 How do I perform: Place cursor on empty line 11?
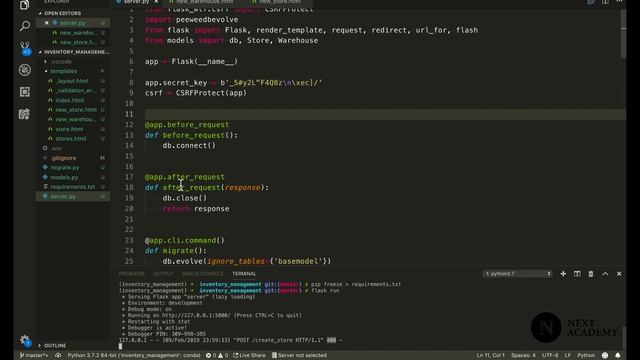coord(384,114)
